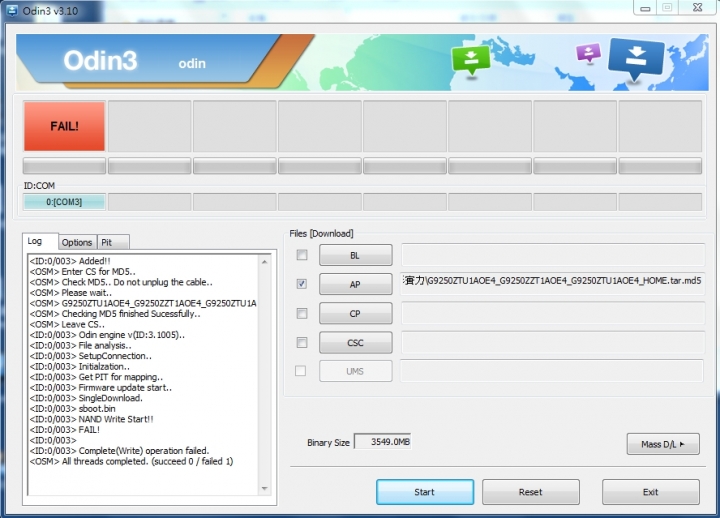Viewport: 720px width, 518px height.
Task: Click 'All threads completed' log line
Action: [x=131, y=461]
